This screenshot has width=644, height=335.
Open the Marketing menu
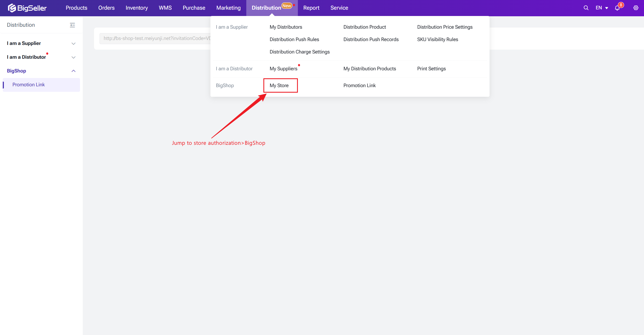click(x=228, y=8)
